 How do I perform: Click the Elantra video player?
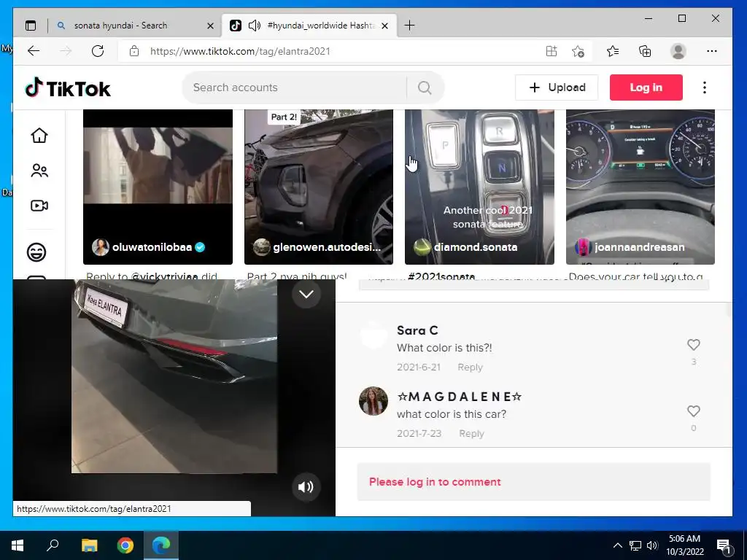[174, 376]
